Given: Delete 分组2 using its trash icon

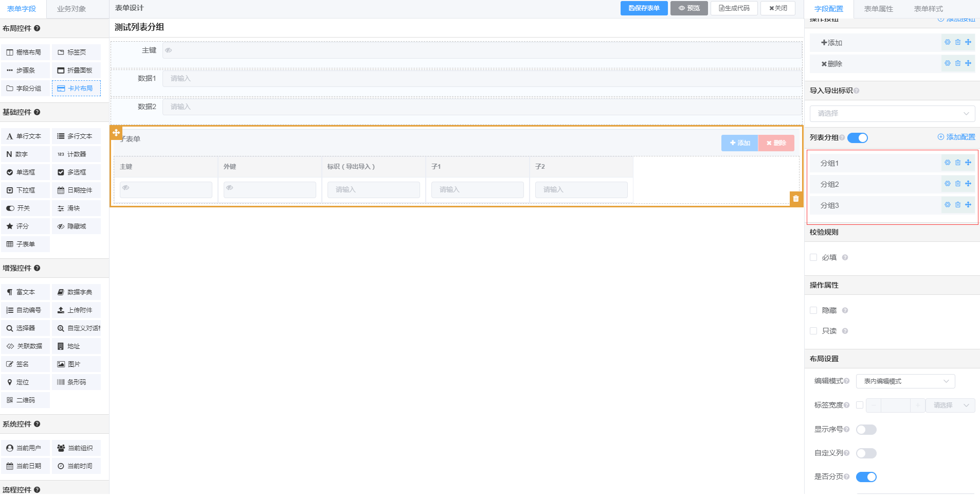Looking at the screenshot, I should (957, 184).
